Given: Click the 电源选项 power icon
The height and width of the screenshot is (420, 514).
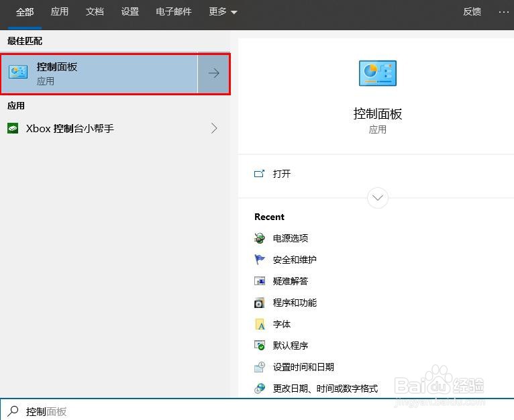Looking at the screenshot, I should pyautogui.click(x=259, y=238).
